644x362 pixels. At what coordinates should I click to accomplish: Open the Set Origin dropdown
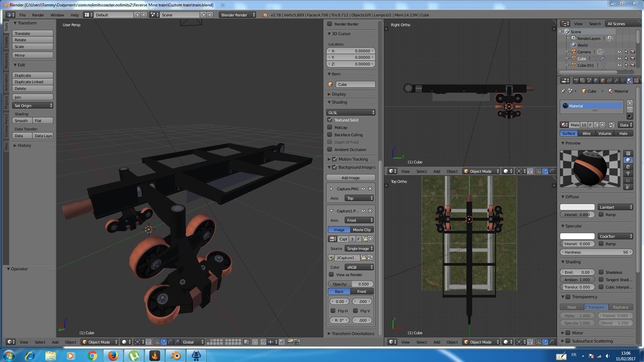[x=33, y=106]
